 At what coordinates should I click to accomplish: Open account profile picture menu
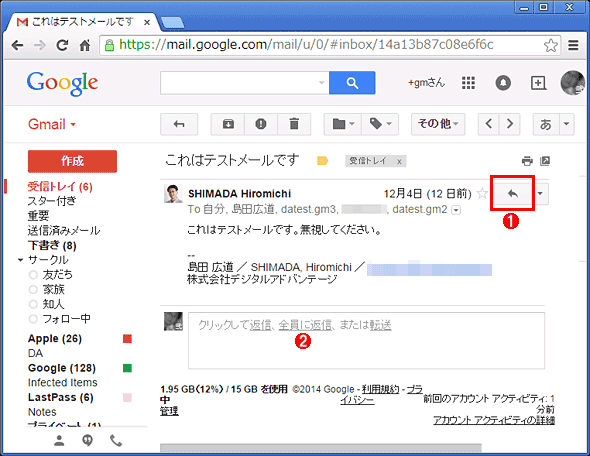tap(572, 83)
